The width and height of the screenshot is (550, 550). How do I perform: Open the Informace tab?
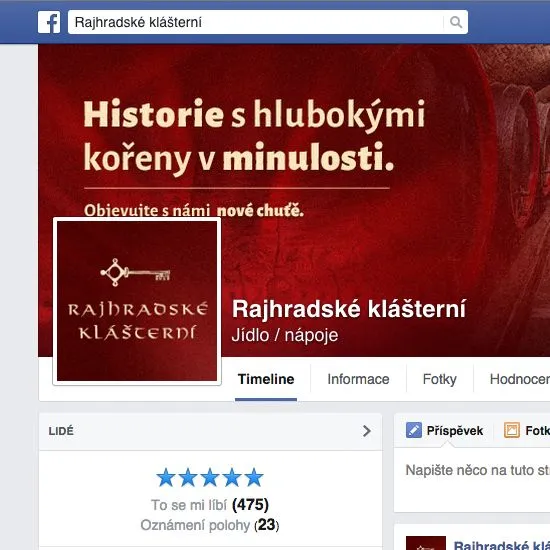358,379
